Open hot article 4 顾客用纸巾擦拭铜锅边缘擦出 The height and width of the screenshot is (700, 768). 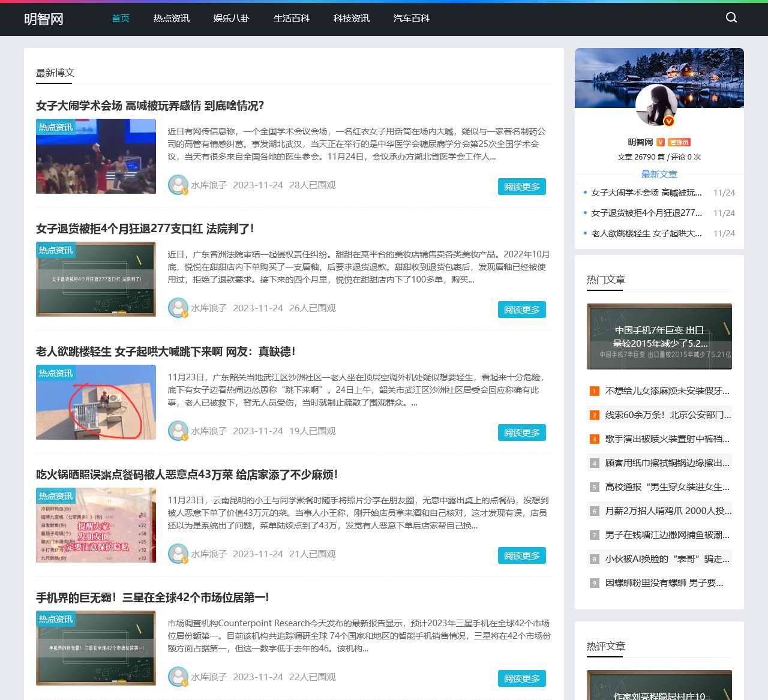point(667,463)
